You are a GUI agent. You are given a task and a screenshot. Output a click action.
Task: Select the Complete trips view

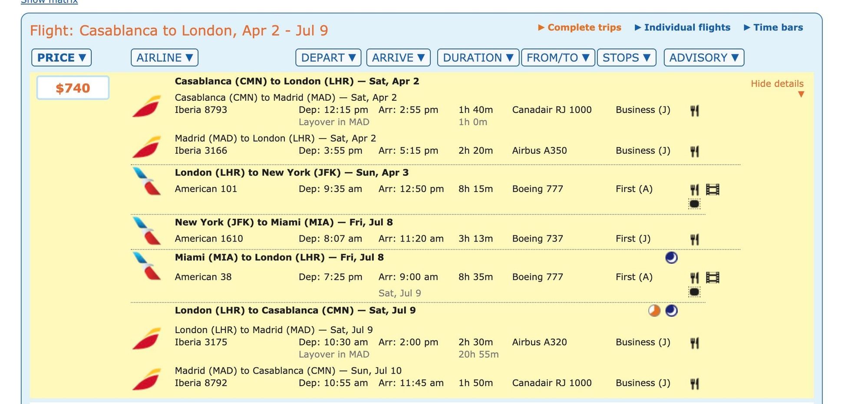(x=580, y=27)
